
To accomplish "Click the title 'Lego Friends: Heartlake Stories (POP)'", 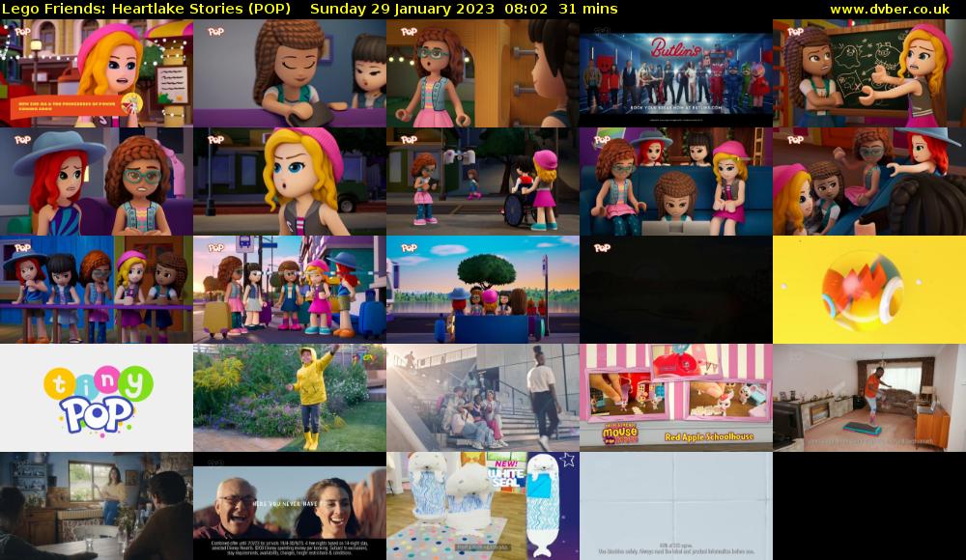I will click(146, 9).
